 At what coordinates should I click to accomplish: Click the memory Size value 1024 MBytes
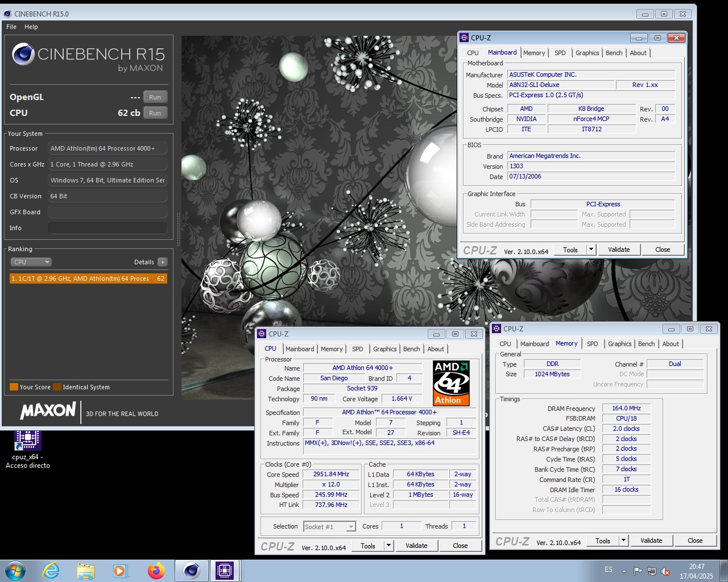pos(552,374)
